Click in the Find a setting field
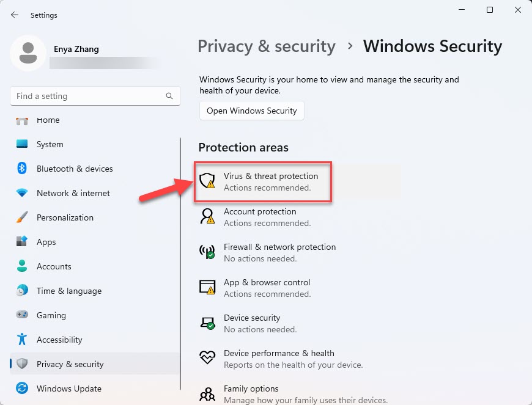 point(95,96)
